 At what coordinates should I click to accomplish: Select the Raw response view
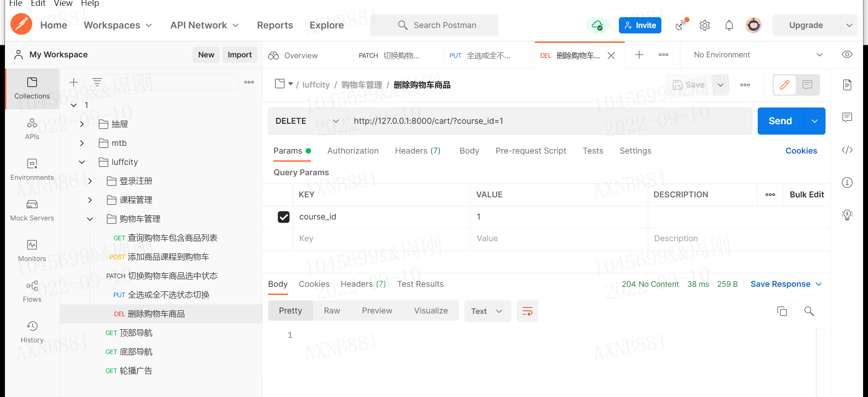click(x=332, y=311)
